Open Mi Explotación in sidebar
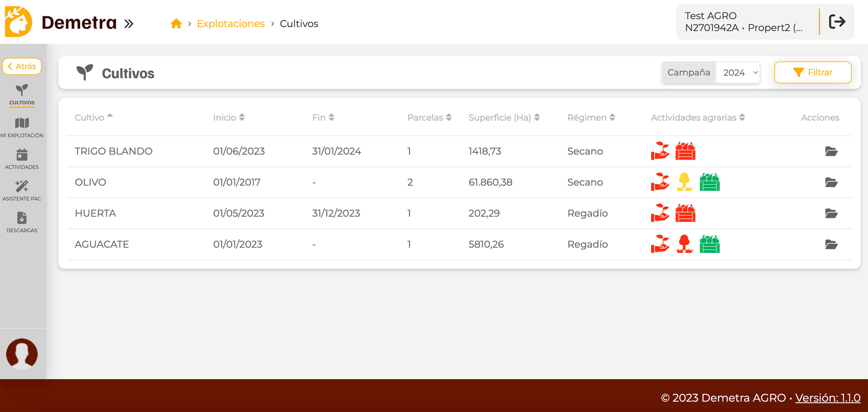Image resolution: width=868 pixels, height=412 pixels. tap(22, 128)
